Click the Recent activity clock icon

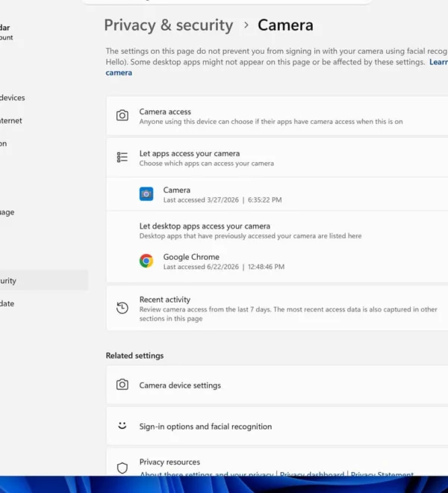click(122, 308)
